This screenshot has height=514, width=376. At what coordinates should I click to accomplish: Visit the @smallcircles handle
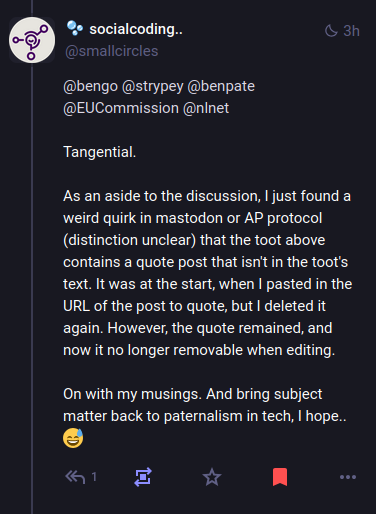click(112, 51)
